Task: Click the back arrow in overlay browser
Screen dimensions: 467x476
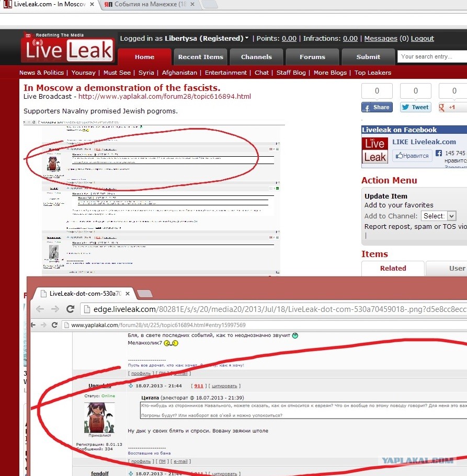Action: coord(40,309)
